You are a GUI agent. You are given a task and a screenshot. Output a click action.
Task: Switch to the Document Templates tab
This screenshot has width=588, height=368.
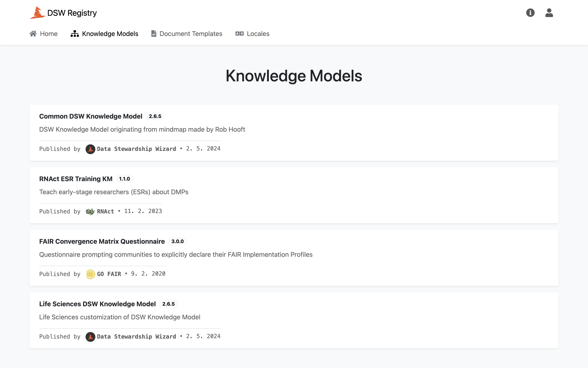(x=187, y=34)
